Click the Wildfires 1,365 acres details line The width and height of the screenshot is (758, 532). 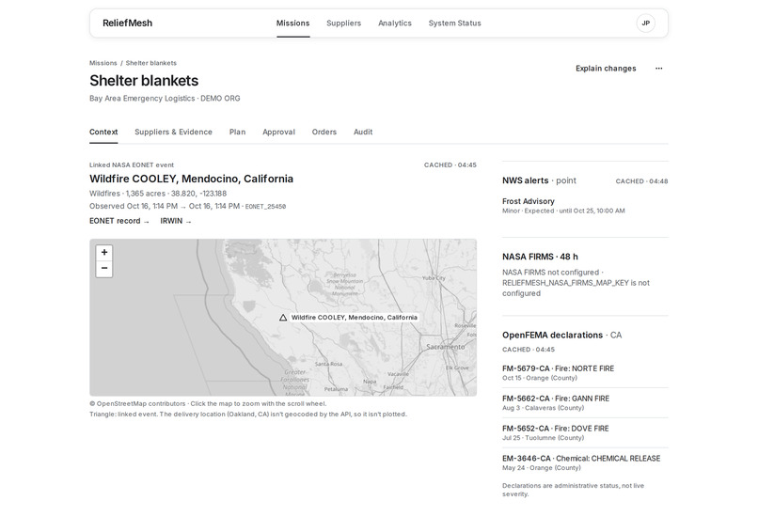(x=158, y=194)
